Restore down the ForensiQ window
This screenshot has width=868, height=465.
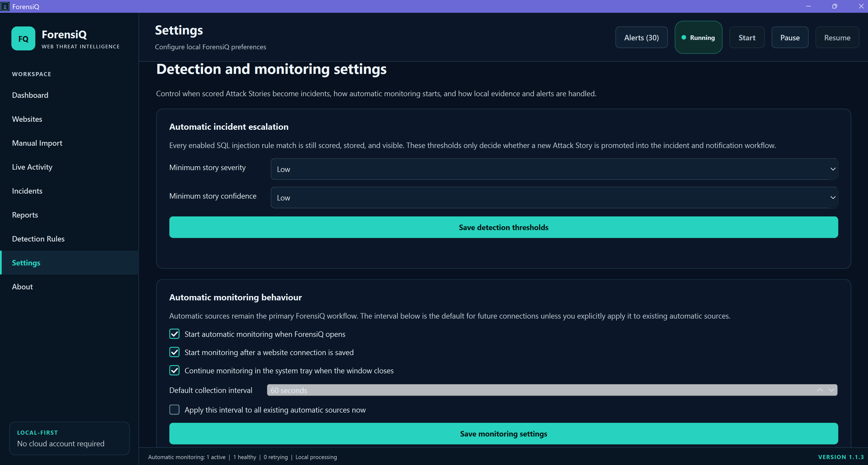(x=834, y=6)
